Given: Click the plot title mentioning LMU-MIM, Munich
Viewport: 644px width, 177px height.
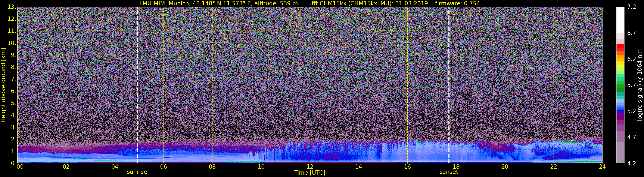Looking at the screenshot, I should (310, 3).
